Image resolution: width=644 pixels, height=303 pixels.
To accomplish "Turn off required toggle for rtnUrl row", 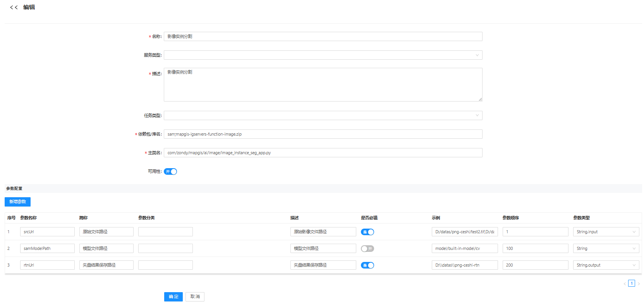I will pyautogui.click(x=367, y=265).
